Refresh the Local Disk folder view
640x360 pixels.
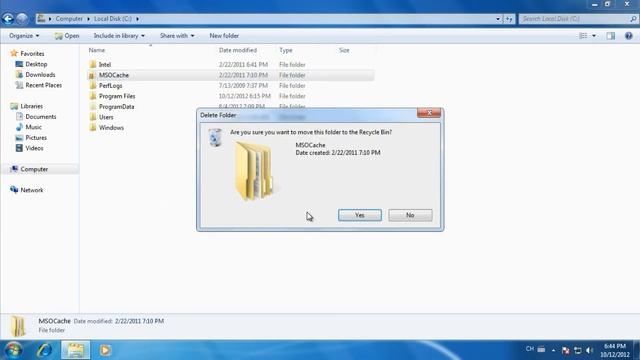(x=509, y=19)
